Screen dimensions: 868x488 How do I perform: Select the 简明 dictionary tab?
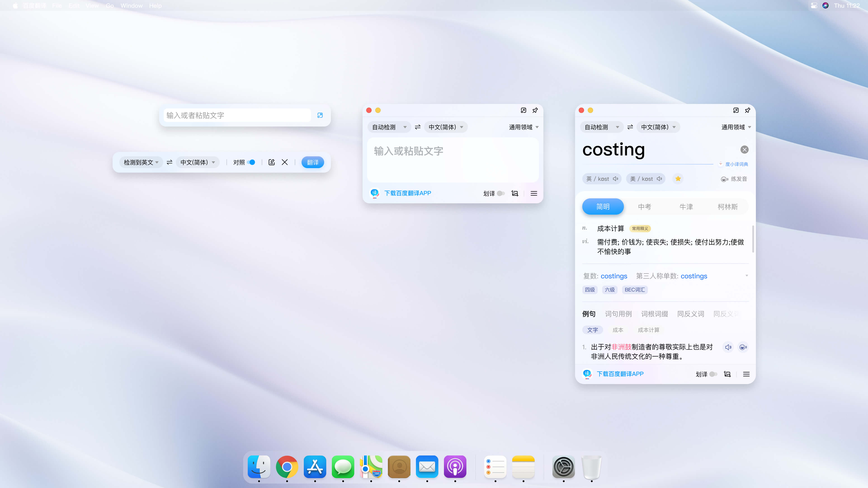(603, 206)
